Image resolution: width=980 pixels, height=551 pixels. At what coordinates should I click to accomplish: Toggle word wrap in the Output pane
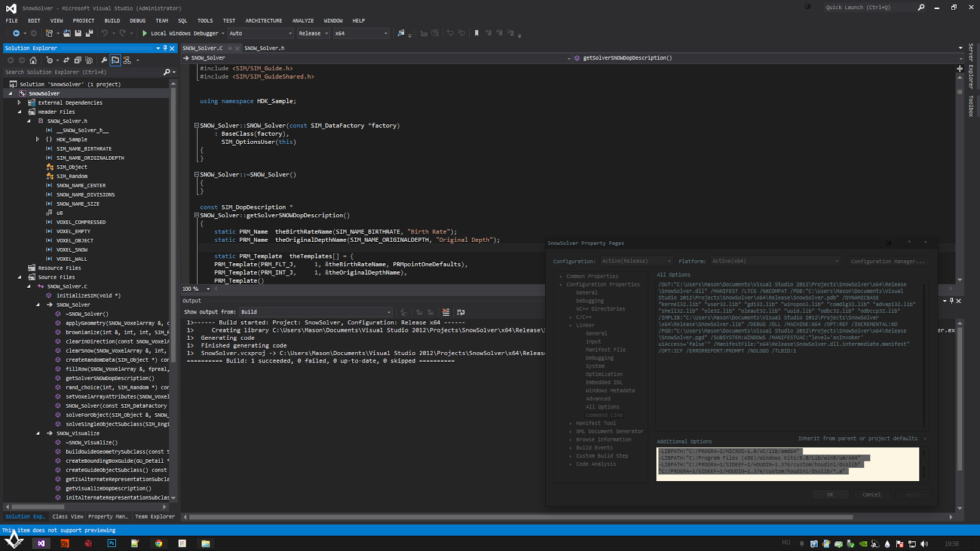pos(461,312)
